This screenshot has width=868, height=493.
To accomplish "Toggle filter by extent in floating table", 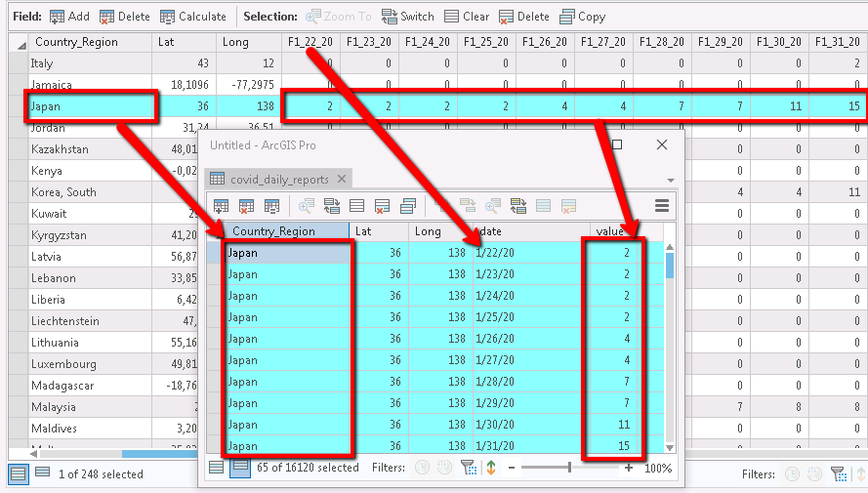I will (x=469, y=468).
